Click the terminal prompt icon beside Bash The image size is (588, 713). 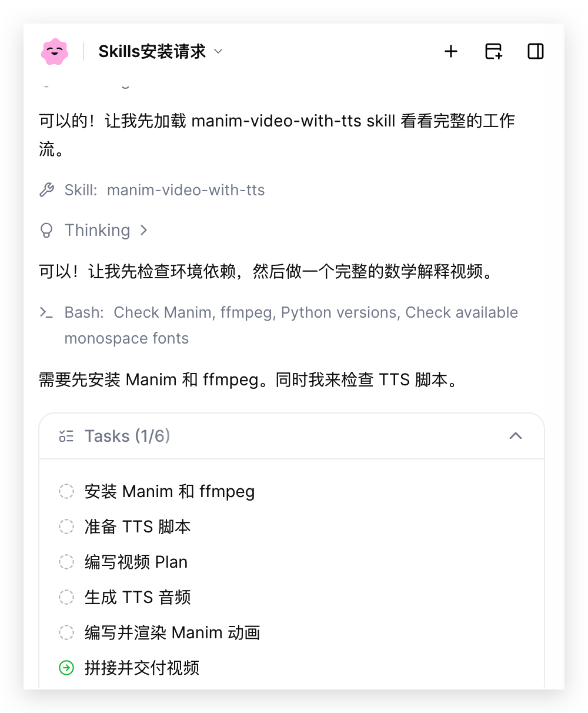click(46, 312)
